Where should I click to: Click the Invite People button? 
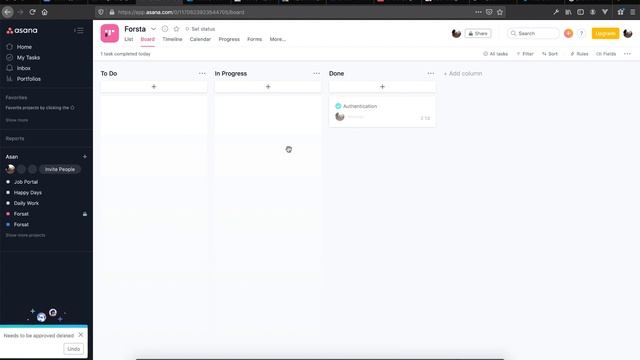(60, 169)
